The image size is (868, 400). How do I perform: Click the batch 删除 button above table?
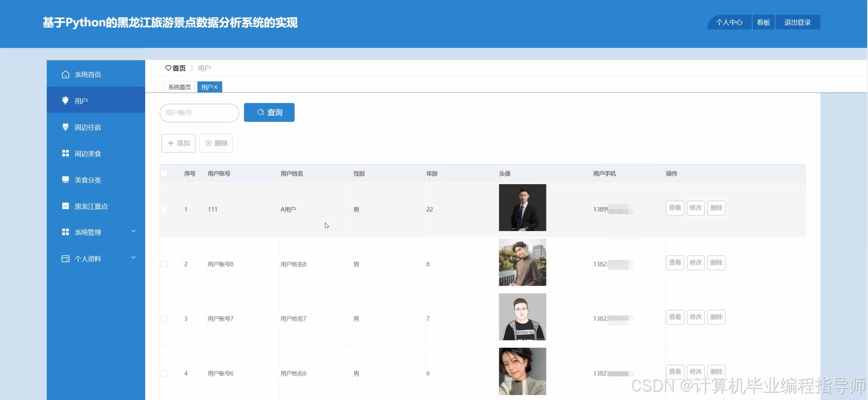[216, 143]
